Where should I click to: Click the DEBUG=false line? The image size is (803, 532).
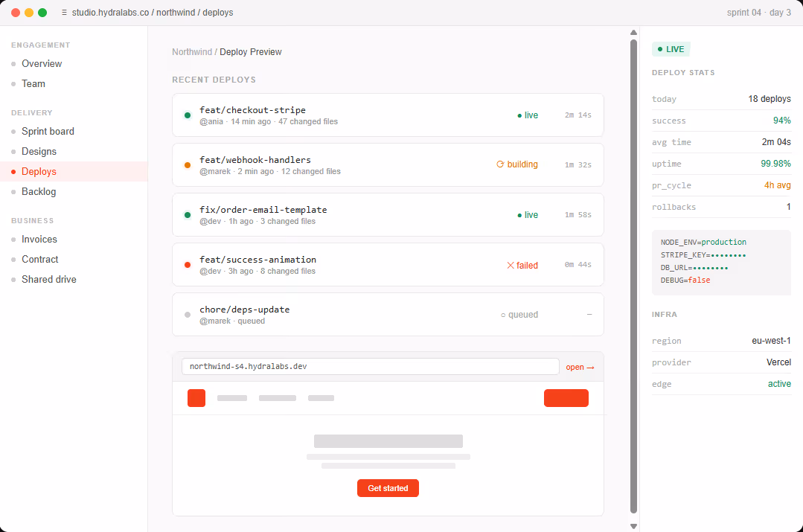click(x=685, y=280)
